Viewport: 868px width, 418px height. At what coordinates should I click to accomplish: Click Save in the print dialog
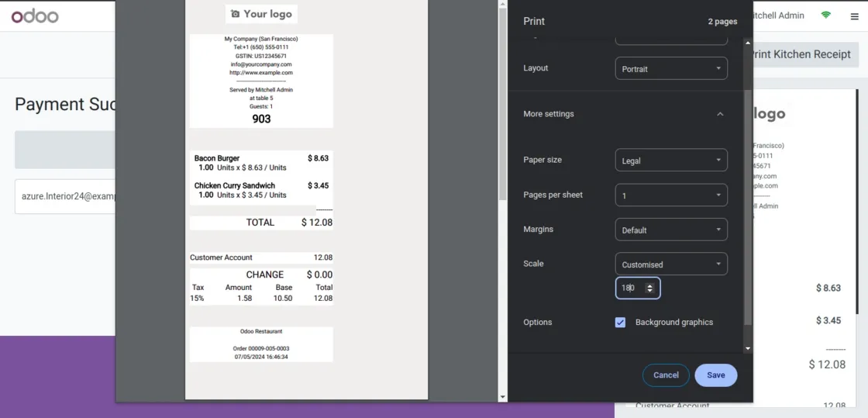point(716,375)
